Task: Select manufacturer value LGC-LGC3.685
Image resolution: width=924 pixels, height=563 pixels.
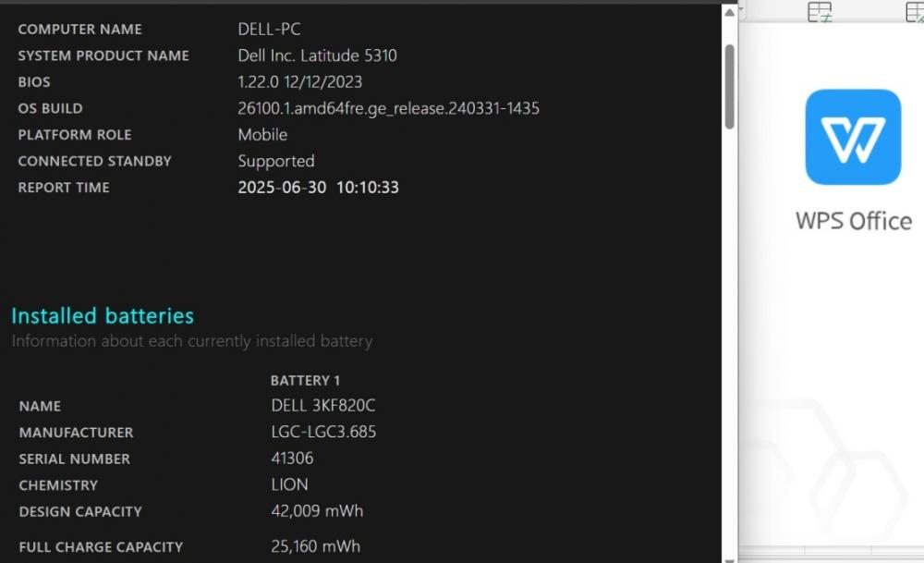Action: point(323,432)
